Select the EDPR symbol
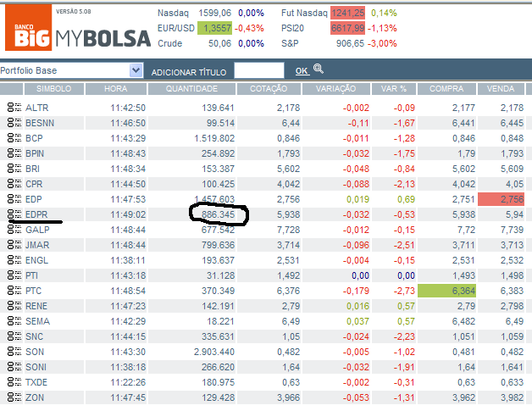Viewport: 532px width, 411px height. pos(36,215)
